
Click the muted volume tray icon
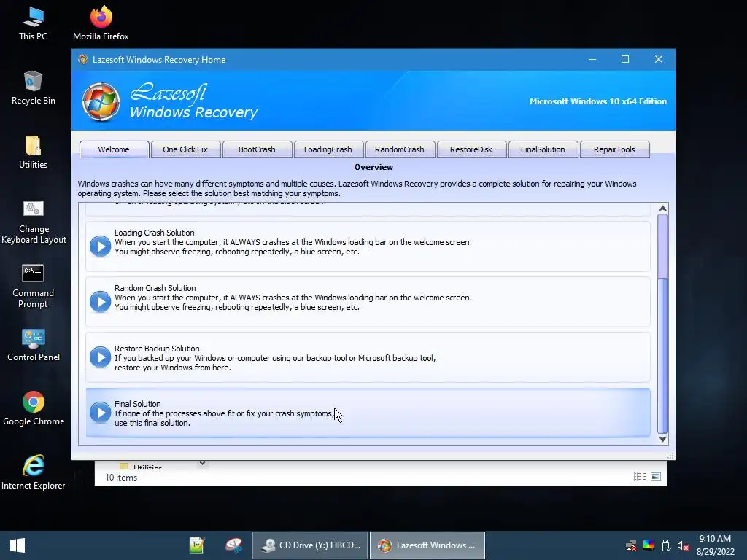(x=683, y=545)
